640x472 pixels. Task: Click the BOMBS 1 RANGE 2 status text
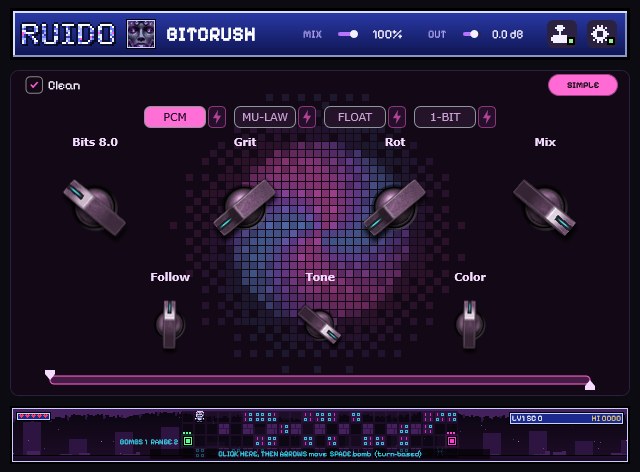[149, 441]
